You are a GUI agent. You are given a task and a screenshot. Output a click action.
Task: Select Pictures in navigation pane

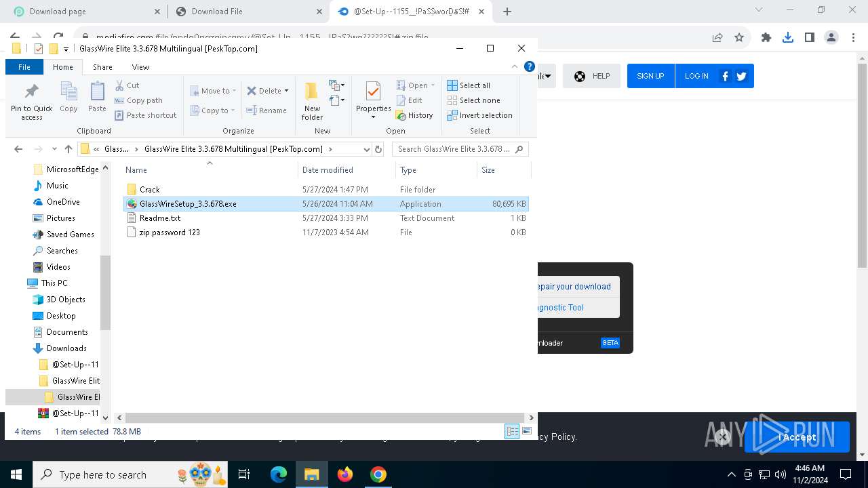coord(61,218)
